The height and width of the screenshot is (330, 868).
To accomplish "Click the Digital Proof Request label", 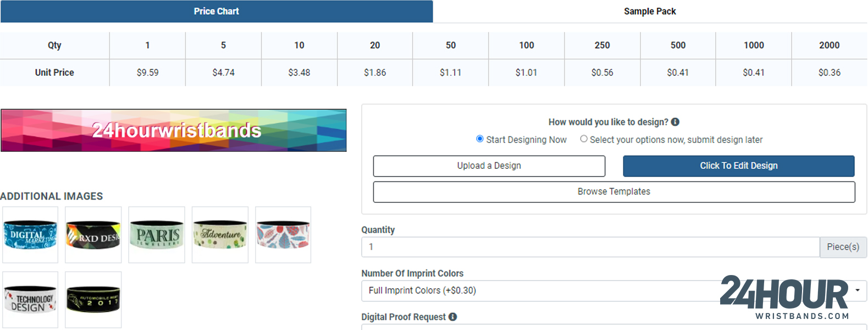I will 403,317.
